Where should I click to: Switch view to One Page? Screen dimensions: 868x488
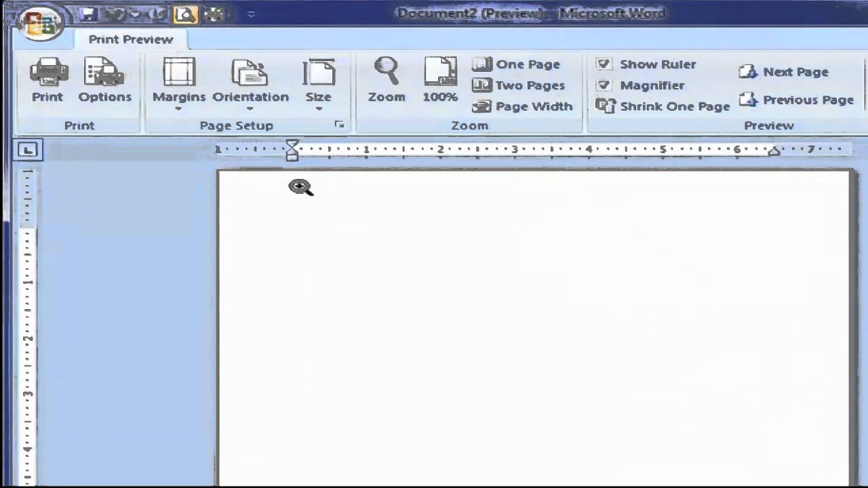point(516,64)
